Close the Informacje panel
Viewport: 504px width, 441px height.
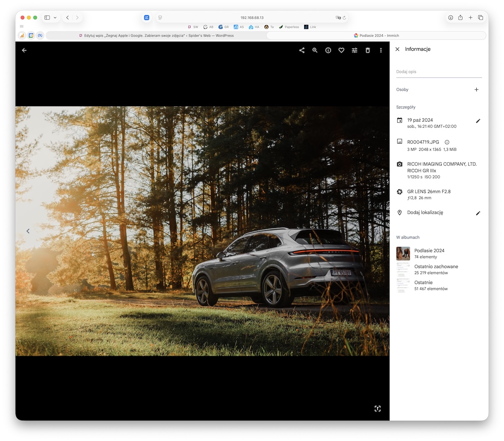point(397,49)
